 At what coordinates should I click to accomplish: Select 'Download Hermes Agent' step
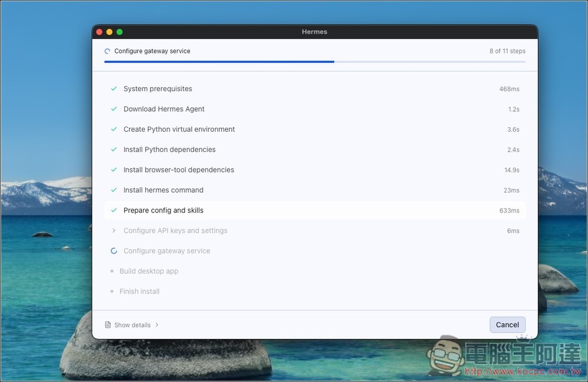pos(315,109)
